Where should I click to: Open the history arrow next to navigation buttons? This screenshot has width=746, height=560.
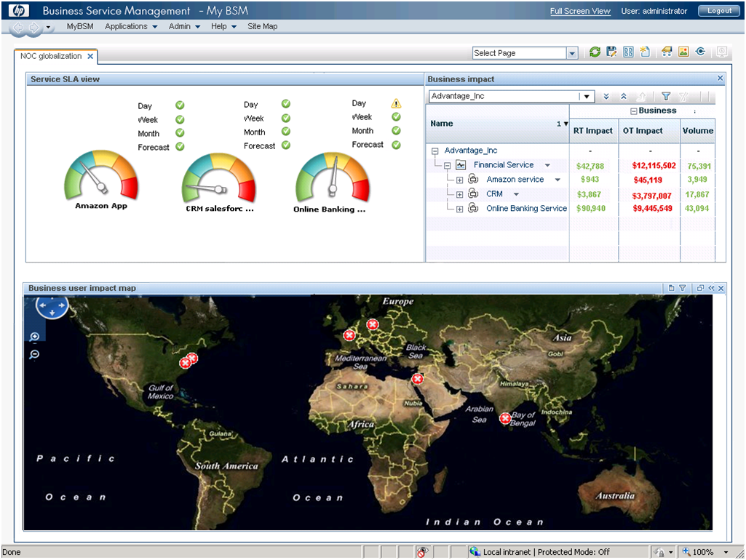pos(48,27)
